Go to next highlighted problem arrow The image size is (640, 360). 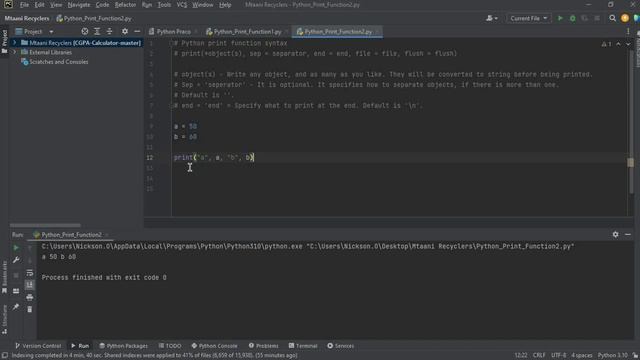point(628,44)
